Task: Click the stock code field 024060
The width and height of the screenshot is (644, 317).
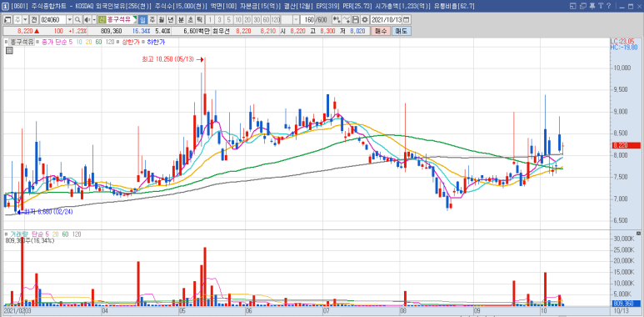Action: coord(53,20)
